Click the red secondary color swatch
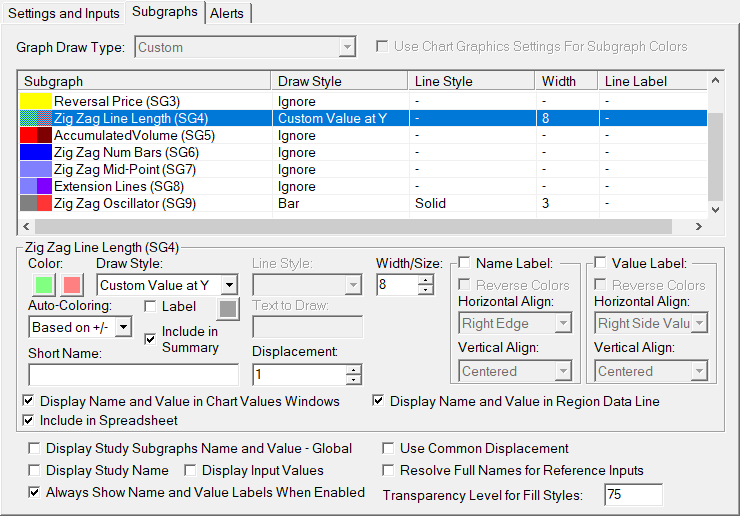740x516 pixels. 73,285
